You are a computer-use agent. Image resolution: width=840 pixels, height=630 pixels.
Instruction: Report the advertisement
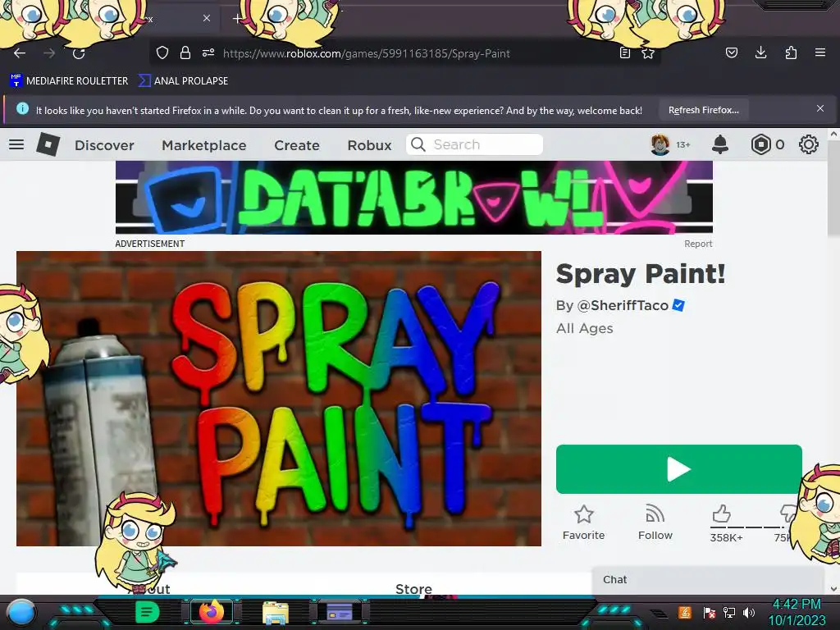698,244
